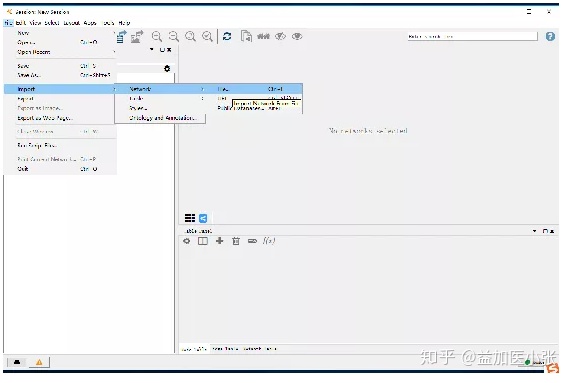Open the Select menu

(52, 23)
